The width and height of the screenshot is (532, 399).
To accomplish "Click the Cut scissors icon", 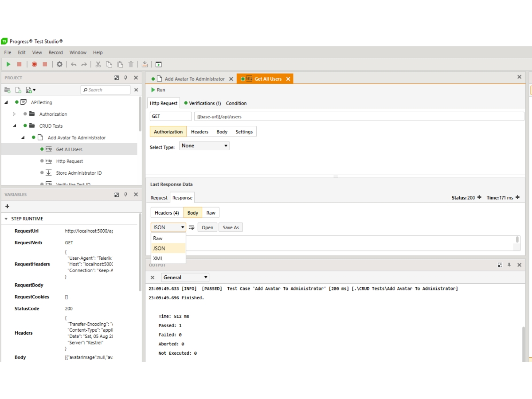I will coord(98,64).
